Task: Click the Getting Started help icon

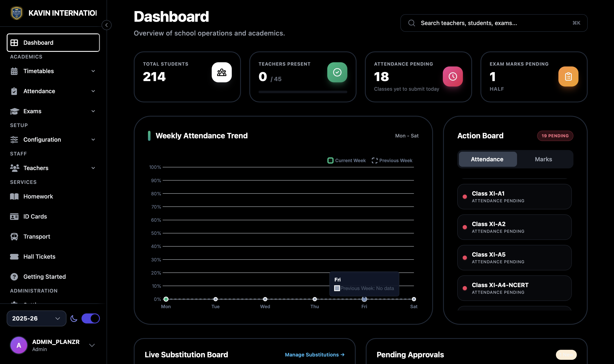Action: pos(14,277)
